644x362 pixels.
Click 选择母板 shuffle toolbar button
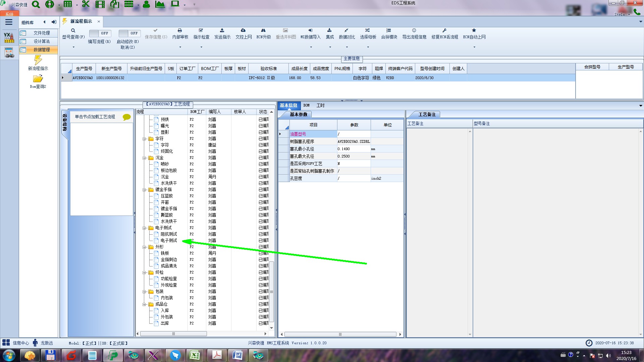[x=368, y=34]
